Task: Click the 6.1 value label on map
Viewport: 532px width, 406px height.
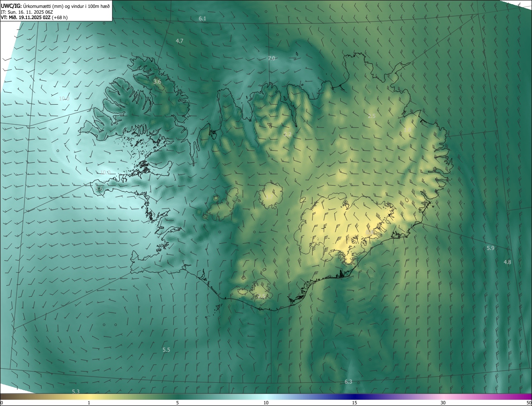Action: (x=202, y=19)
